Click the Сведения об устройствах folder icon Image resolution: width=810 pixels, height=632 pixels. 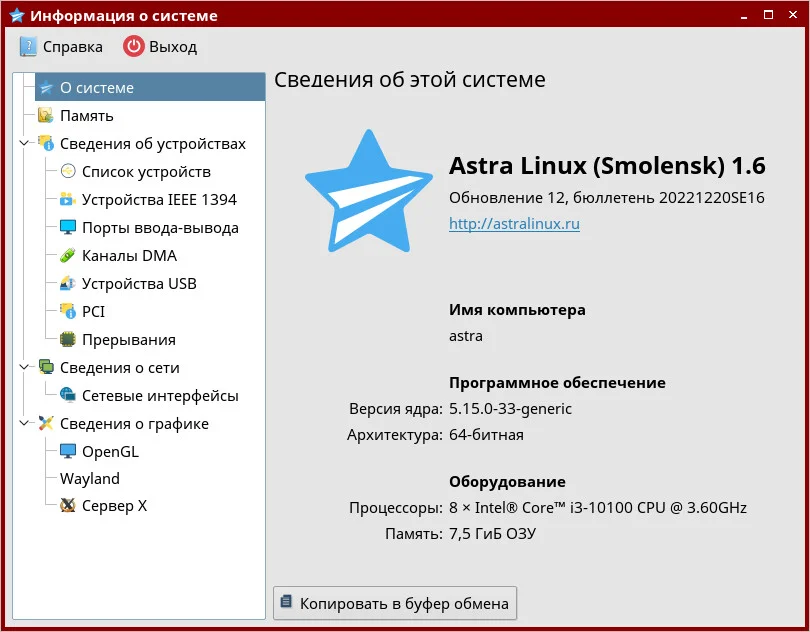[45, 143]
